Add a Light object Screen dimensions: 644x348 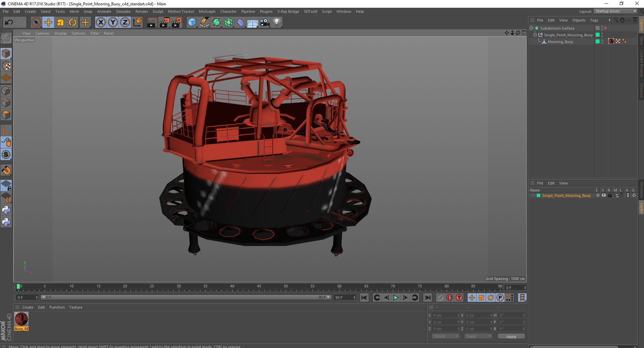[x=277, y=23]
